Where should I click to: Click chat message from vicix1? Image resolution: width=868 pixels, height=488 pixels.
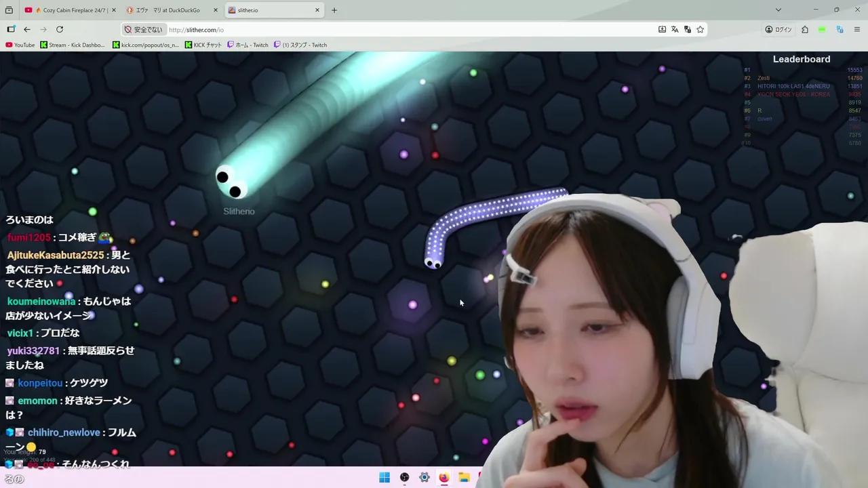click(x=43, y=333)
